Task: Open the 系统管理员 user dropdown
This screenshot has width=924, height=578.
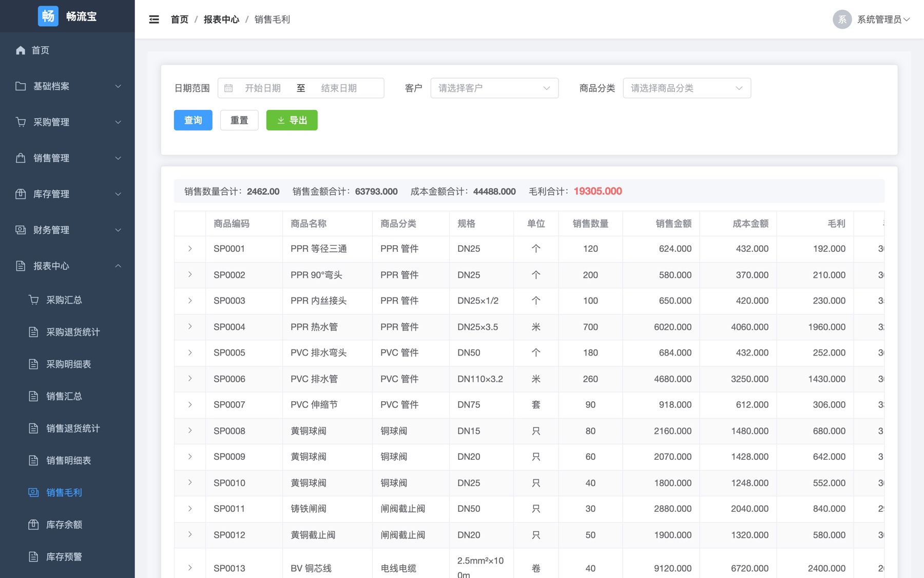Action: [883, 20]
